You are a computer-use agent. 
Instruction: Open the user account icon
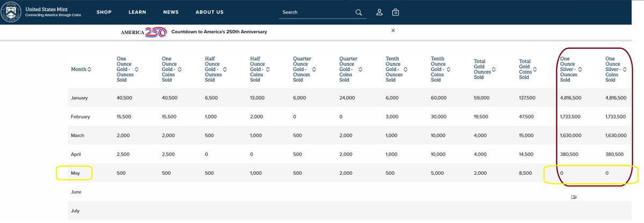coord(379,12)
